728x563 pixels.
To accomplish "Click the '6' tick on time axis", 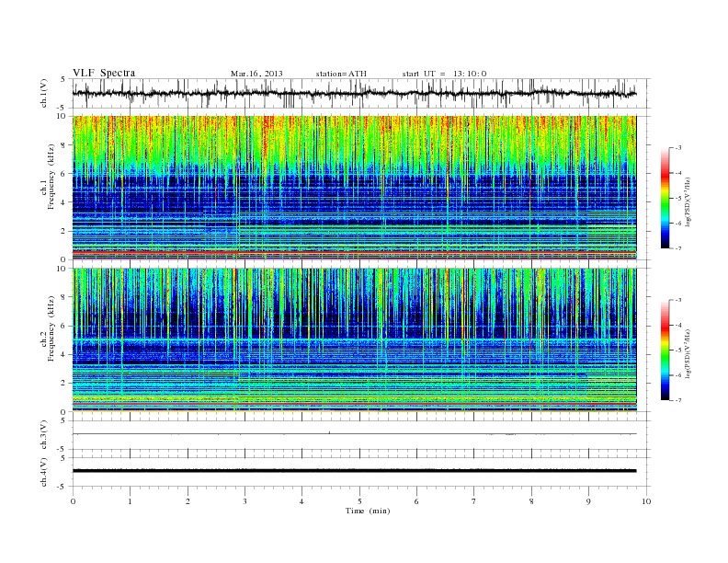I will (416, 501).
